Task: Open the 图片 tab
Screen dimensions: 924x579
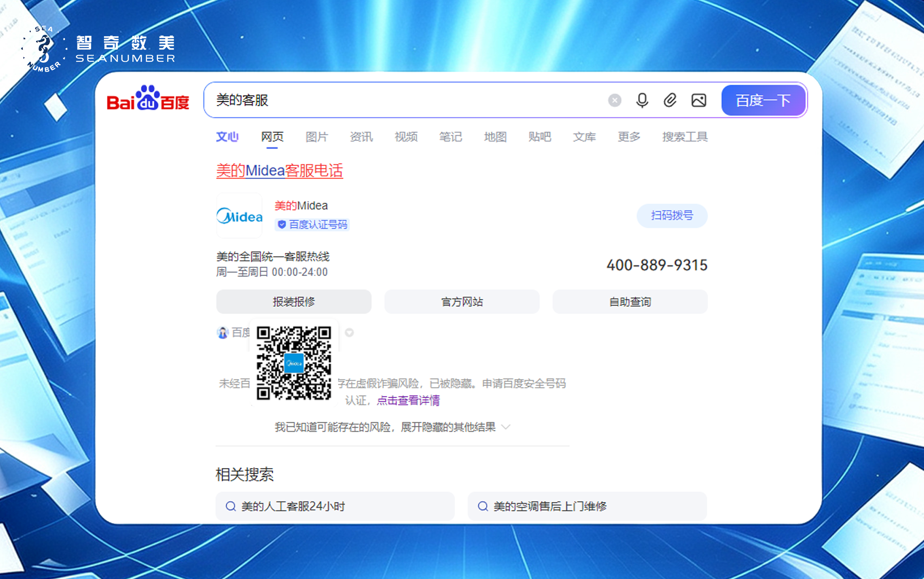Action: pyautogui.click(x=317, y=137)
